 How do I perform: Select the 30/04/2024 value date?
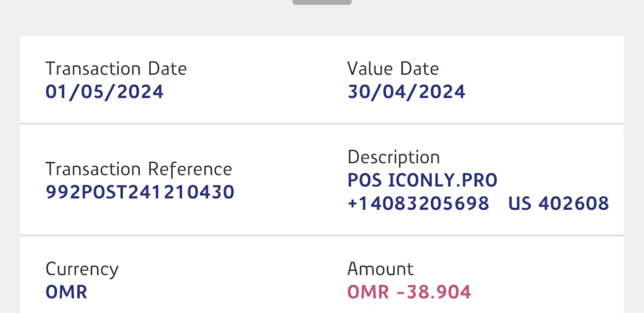406,92
